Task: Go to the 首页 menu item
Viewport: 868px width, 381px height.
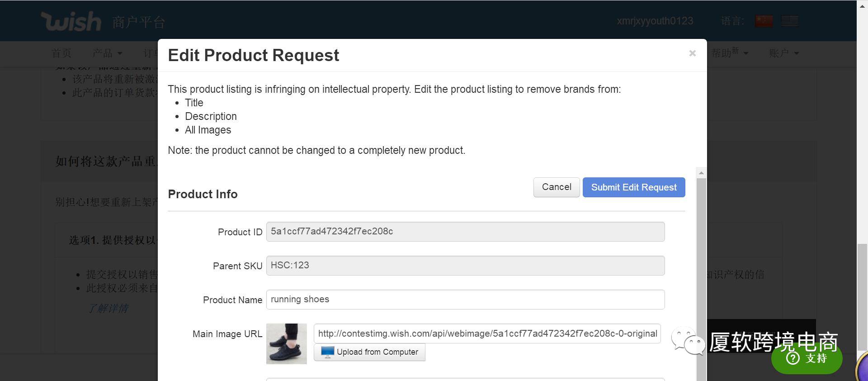Action: [61, 53]
